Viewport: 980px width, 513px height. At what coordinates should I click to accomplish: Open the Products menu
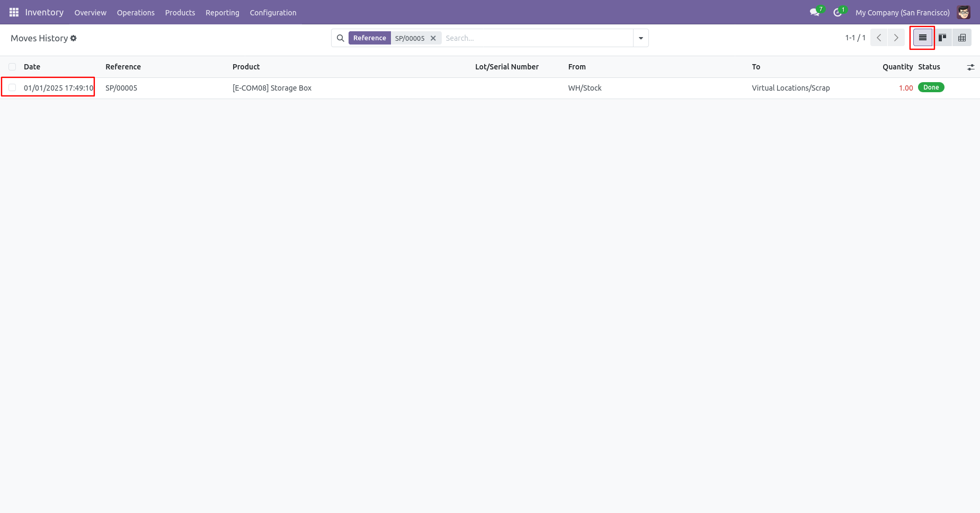[x=180, y=13]
